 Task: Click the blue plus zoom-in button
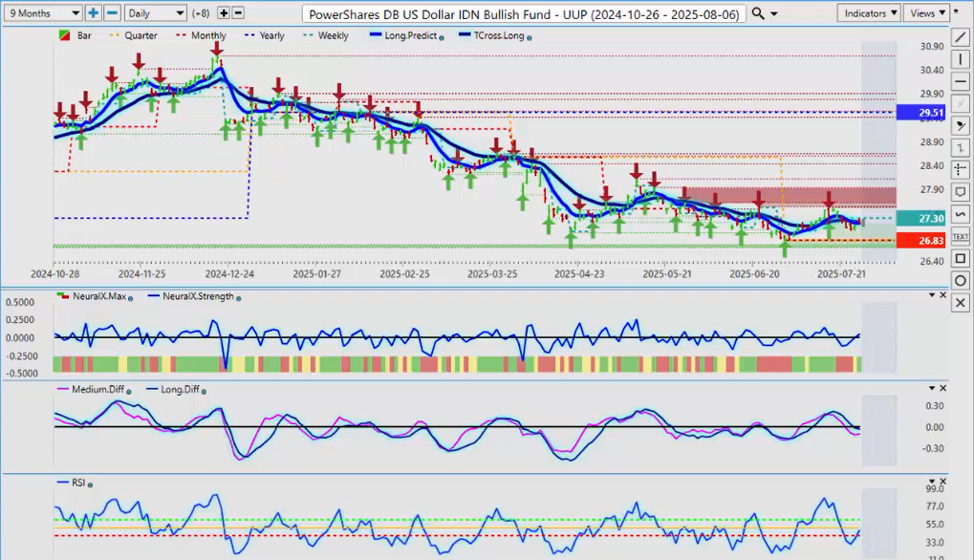(x=93, y=13)
